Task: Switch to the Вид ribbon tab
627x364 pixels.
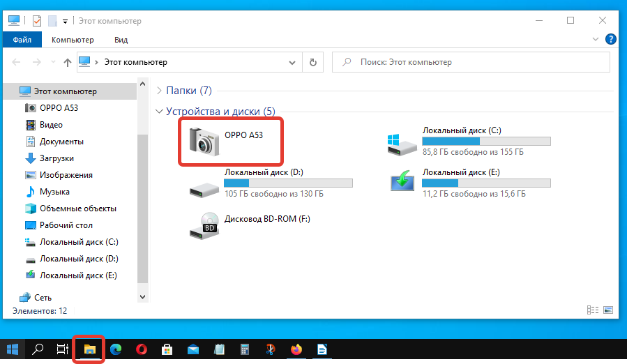Action: coord(121,40)
